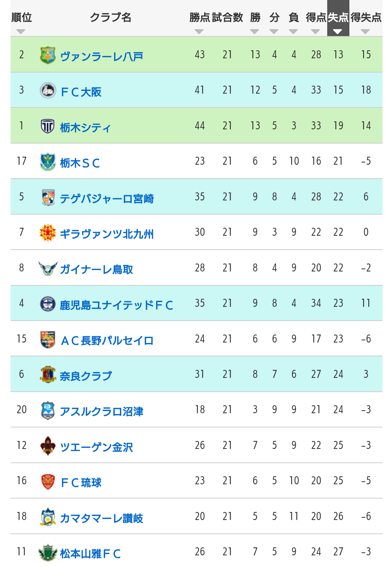Sort by 得点 column arrow
The height and width of the screenshot is (567, 392).
tap(316, 32)
